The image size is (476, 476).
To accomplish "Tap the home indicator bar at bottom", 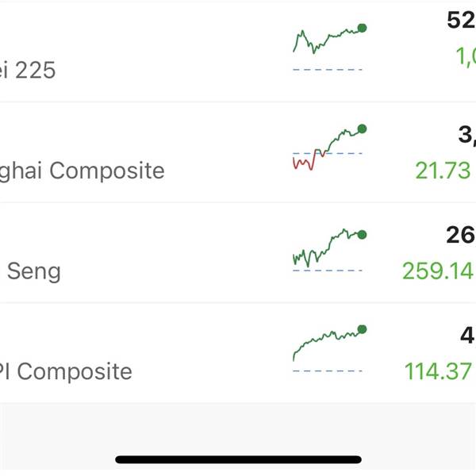I will pos(238,459).
